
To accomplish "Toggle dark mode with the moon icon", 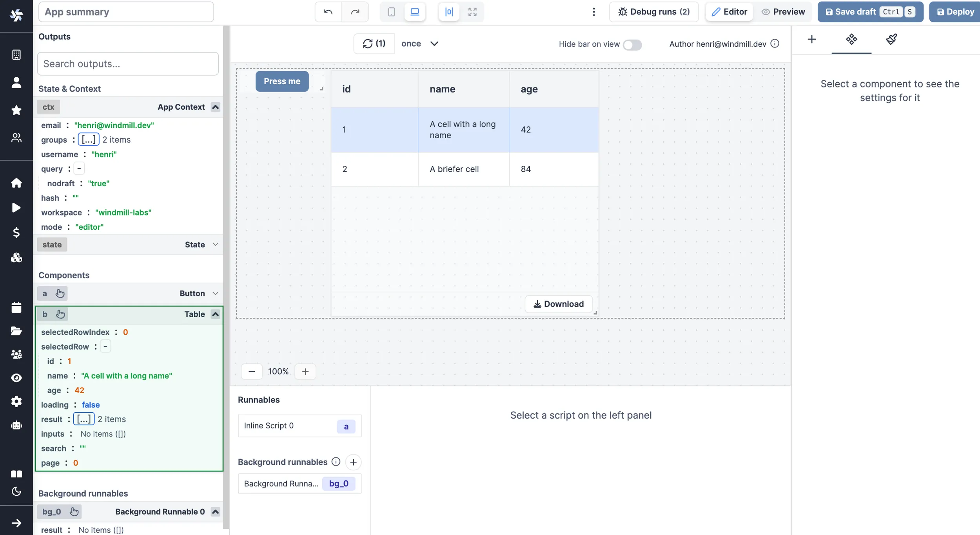I will (x=16, y=491).
